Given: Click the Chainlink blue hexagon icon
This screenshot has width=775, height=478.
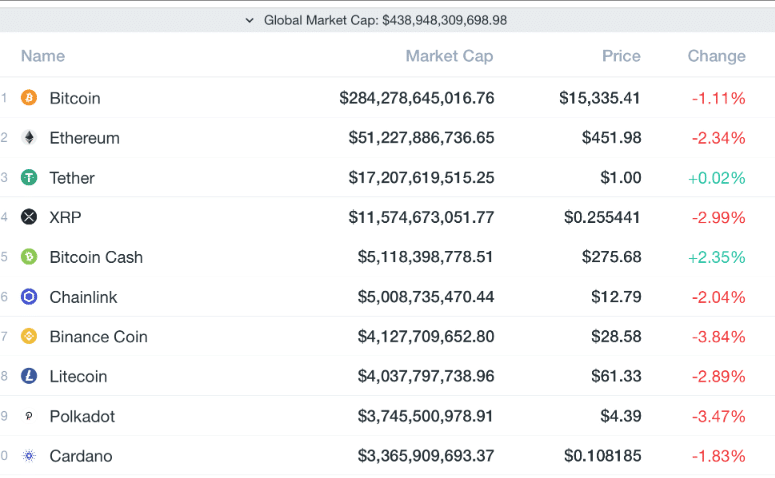Looking at the screenshot, I should [29, 297].
